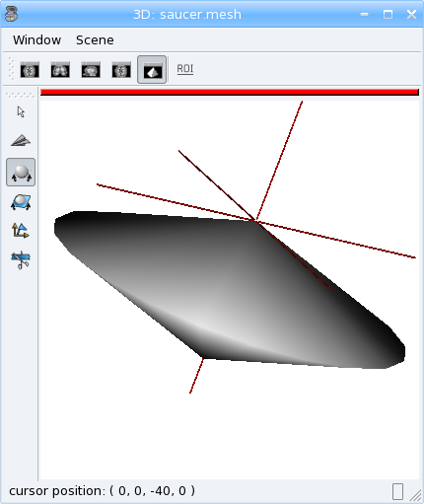Click the ROI toolbar button
This screenshot has width=424, height=504.
pyautogui.click(x=185, y=69)
